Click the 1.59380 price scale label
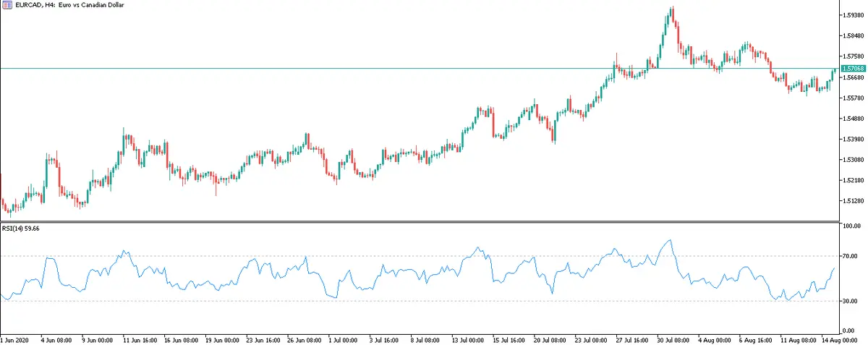 pyautogui.click(x=854, y=14)
